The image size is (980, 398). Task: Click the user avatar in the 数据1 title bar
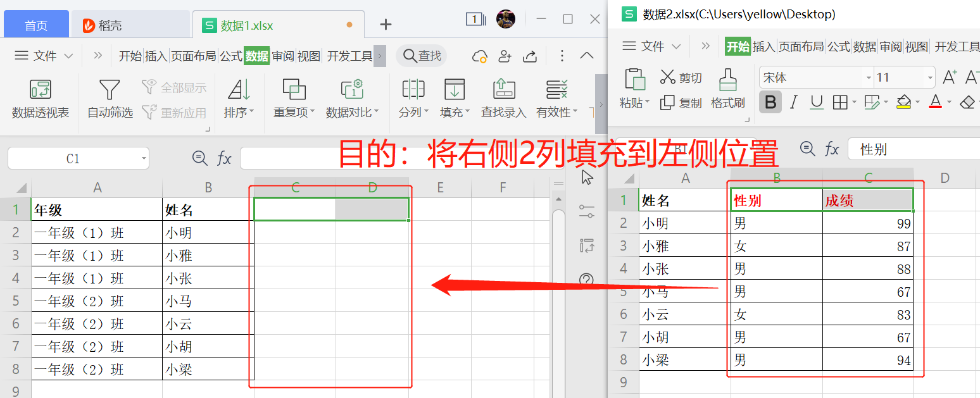pos(505,19)
